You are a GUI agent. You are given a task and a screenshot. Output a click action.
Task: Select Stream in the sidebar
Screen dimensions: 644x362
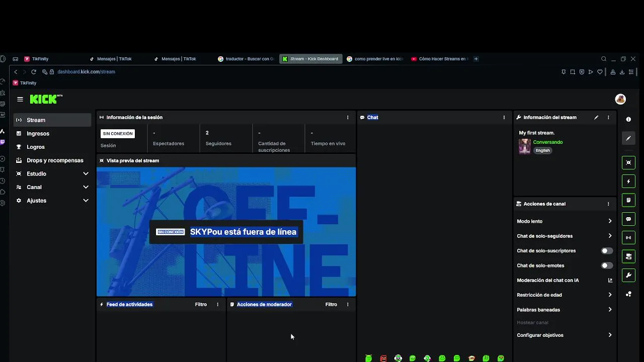[52, 120]
